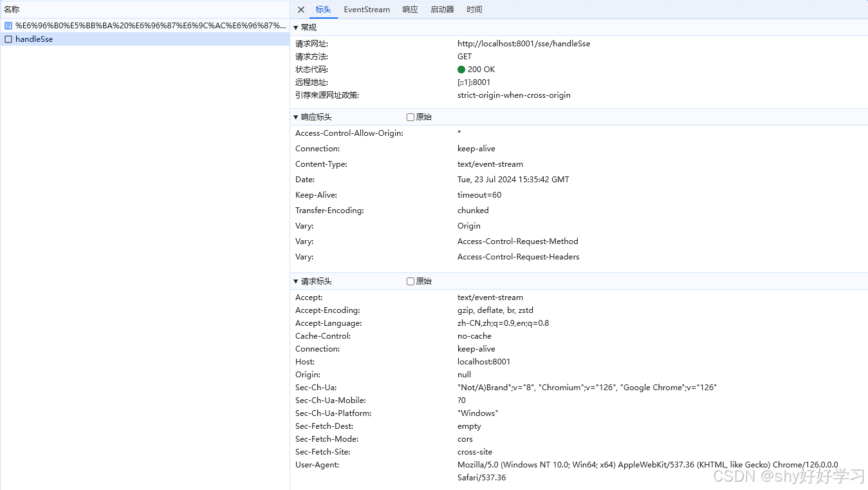The width and height of the screenshot is (868, 490).
Task: Click the handleSse request file icon
Action: click(8, 39)
